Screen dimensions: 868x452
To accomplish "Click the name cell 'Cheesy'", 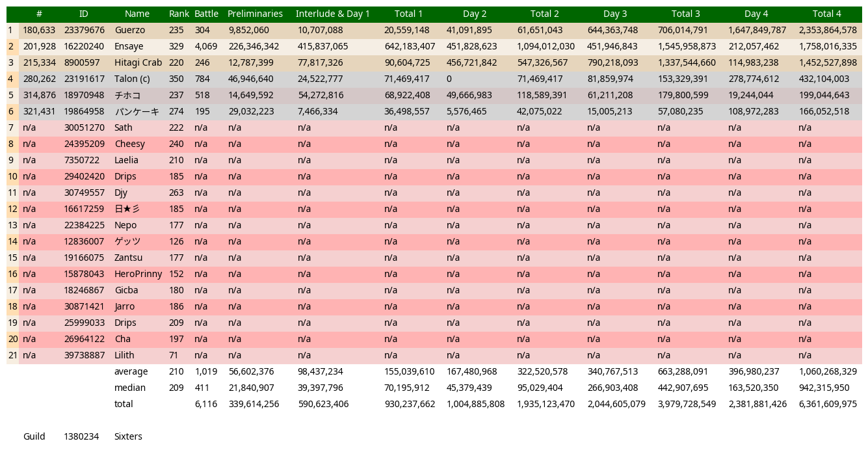I will click(129, 144).
